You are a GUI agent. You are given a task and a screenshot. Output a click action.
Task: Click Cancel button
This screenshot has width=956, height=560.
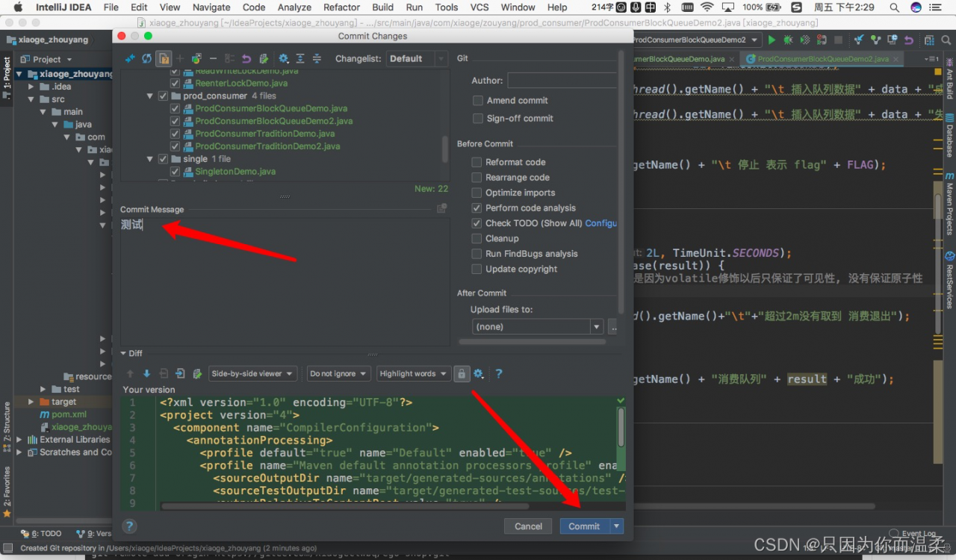click(x=528, y=526)
